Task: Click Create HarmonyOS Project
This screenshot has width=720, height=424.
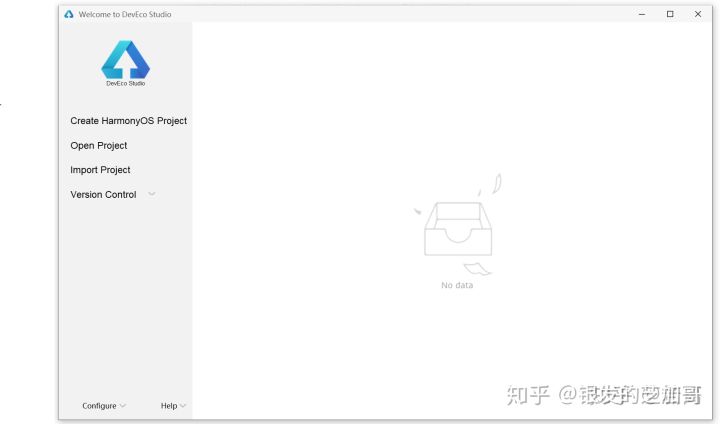Action: 129,121
